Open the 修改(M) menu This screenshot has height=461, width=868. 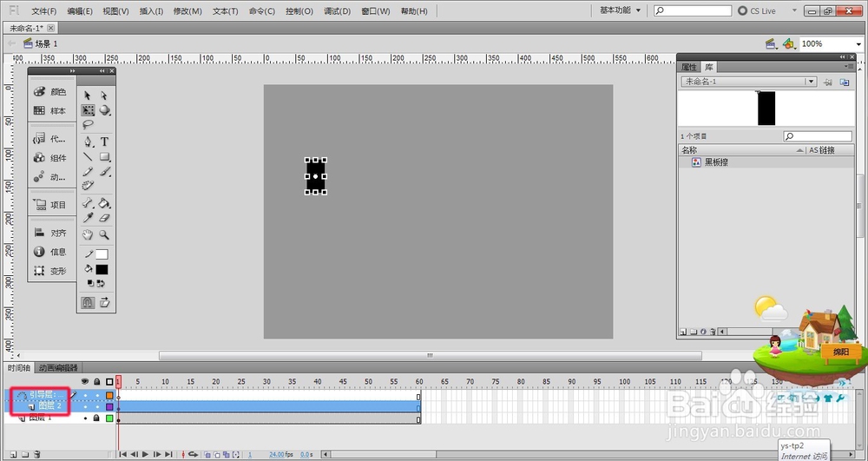pyautogui.click(x=187, y=11)
